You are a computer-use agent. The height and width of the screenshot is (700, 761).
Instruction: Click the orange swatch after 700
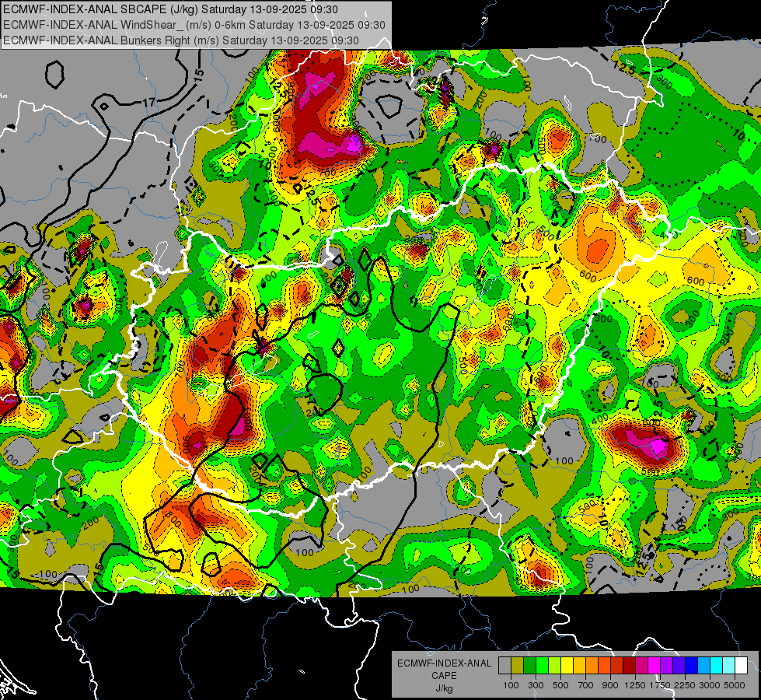pos(592,665)
